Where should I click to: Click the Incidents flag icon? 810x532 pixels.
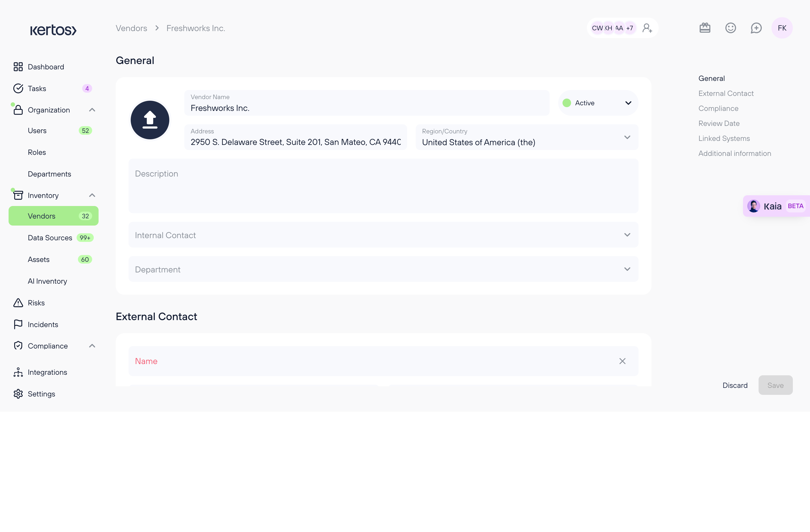[x=18, y=324]
